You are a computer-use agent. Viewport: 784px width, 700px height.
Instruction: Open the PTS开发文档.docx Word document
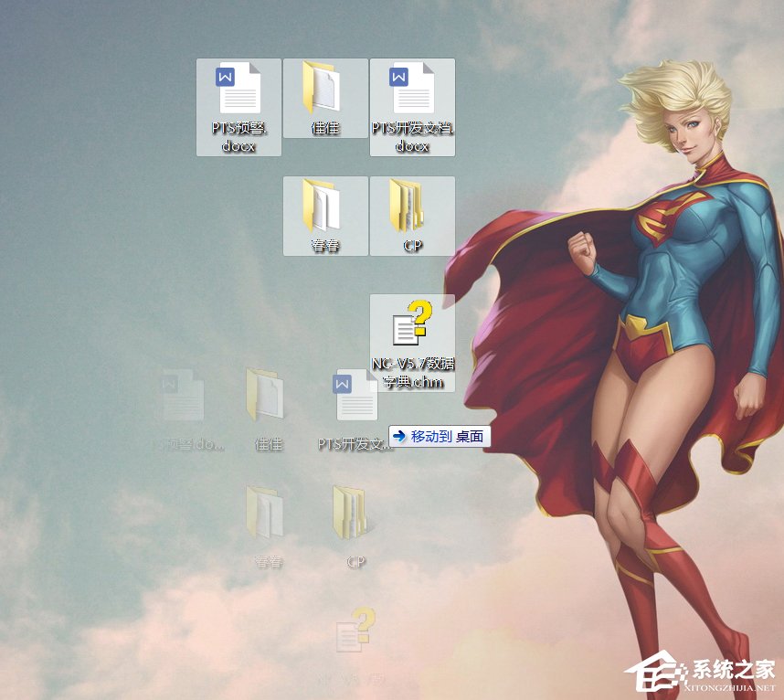(411, 91)
